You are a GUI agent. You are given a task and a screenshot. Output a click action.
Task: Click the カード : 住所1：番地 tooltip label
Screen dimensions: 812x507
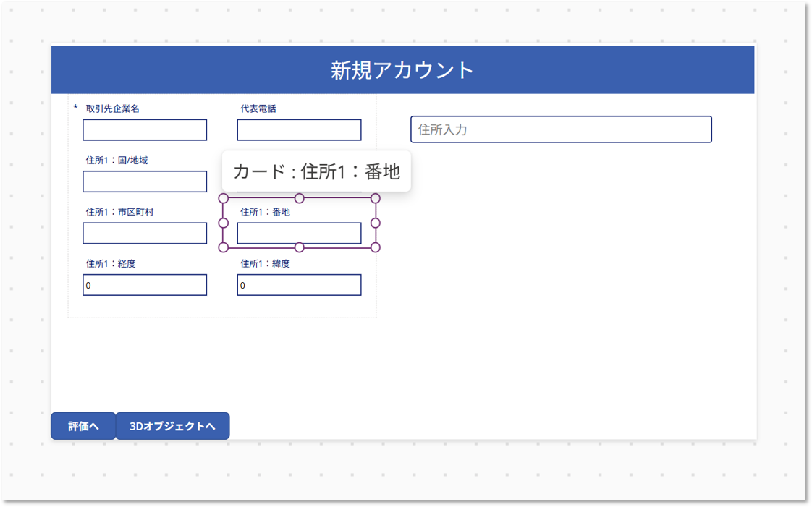pyautogui.click(x=316, y=171)
